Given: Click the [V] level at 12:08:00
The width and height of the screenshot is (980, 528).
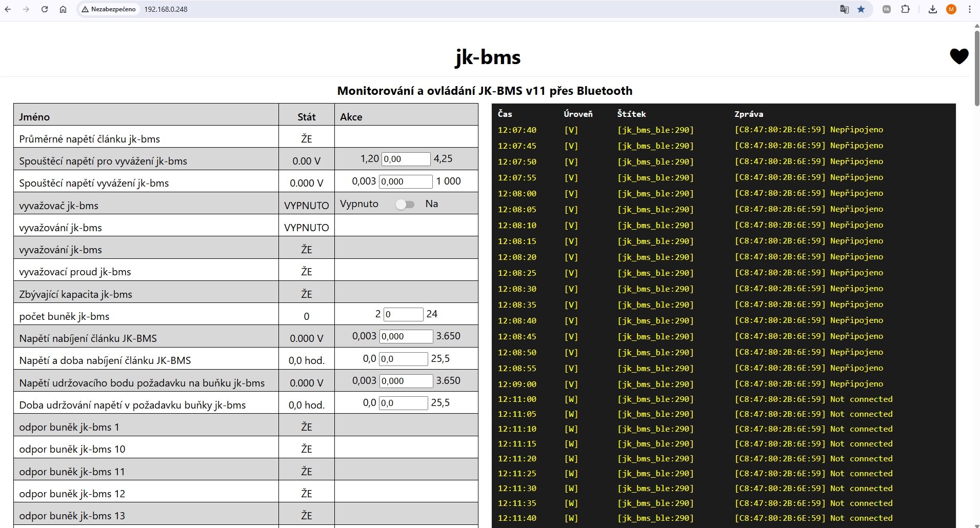Looking at the screenshot, I should 571,193.
